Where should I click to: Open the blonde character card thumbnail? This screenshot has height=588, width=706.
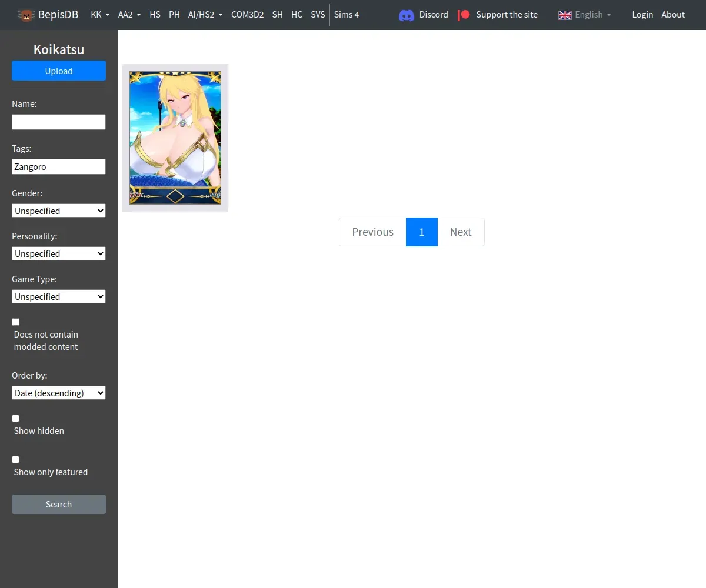175,138
